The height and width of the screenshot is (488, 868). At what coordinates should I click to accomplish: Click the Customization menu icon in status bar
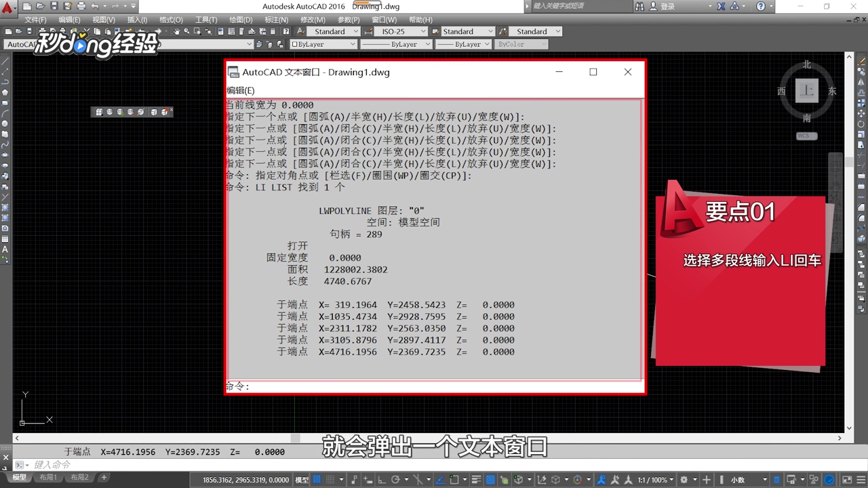(861, 479)
